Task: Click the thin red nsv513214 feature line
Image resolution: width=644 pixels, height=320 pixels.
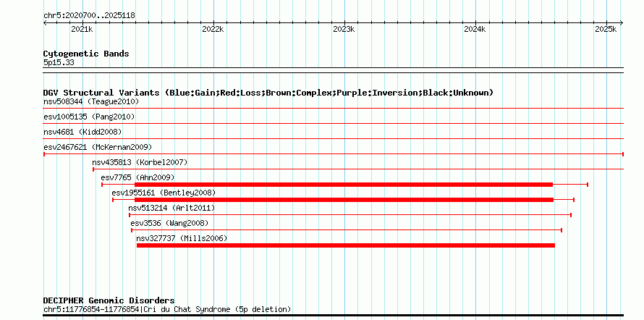Action: click(350, 215)
